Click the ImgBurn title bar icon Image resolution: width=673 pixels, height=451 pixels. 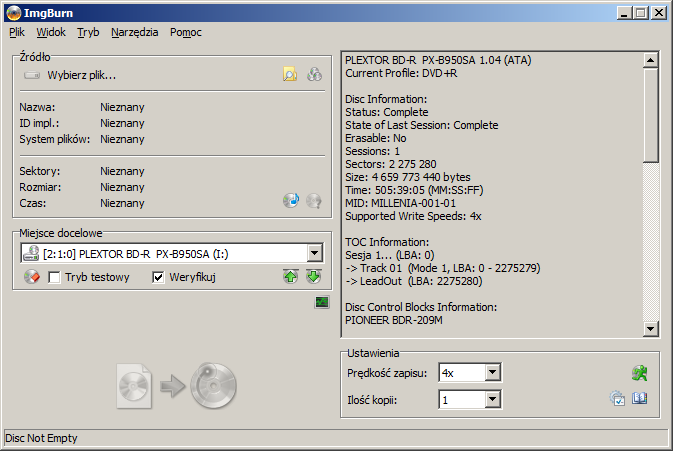point(14,13)
